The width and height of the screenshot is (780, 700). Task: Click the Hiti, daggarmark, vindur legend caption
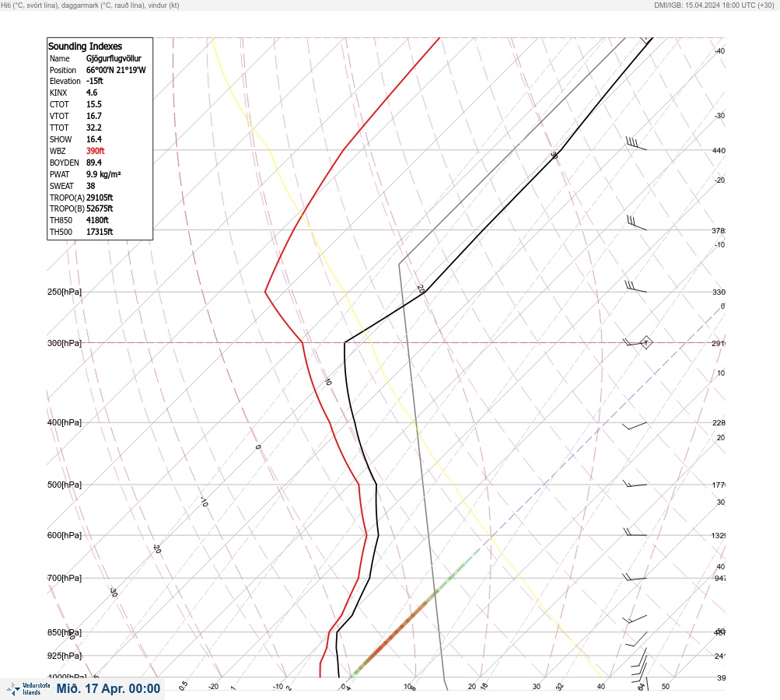90,5
